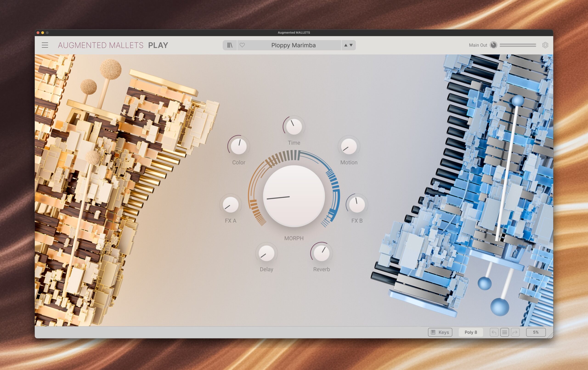The height and width of the screenshot is (370, 588).
Task: Click the 5% CPU meter button
Action: (x=536, y=332)
